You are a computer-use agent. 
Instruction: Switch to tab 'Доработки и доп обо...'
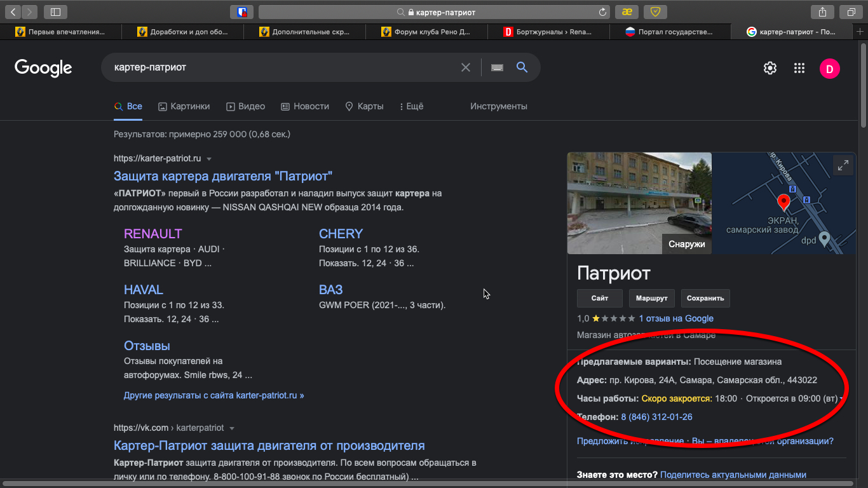pyautogui.click(x=182, y=31)
